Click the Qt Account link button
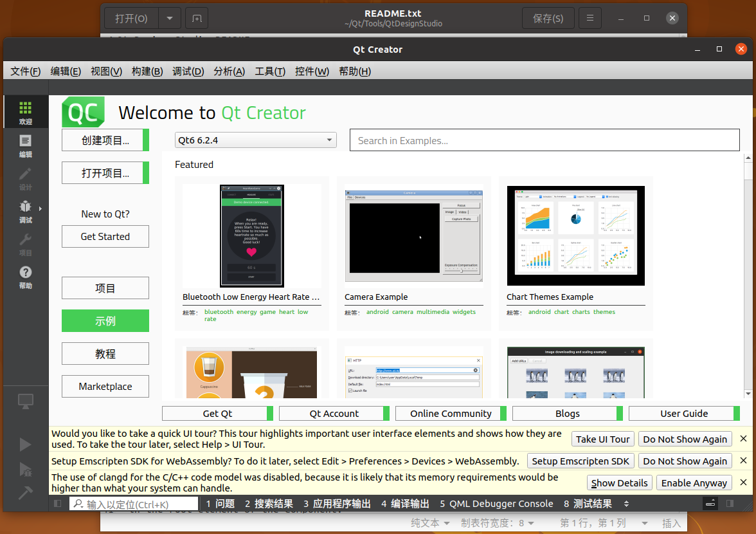 coord(334,414)
